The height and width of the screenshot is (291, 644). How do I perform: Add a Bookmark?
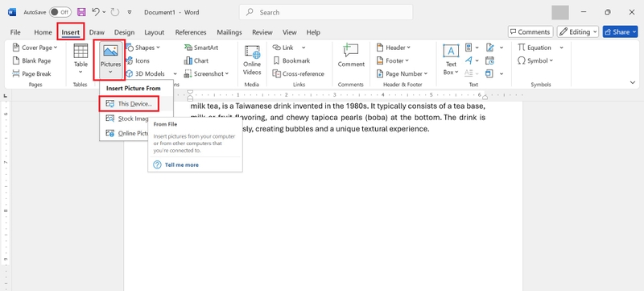tap(291, 60)
